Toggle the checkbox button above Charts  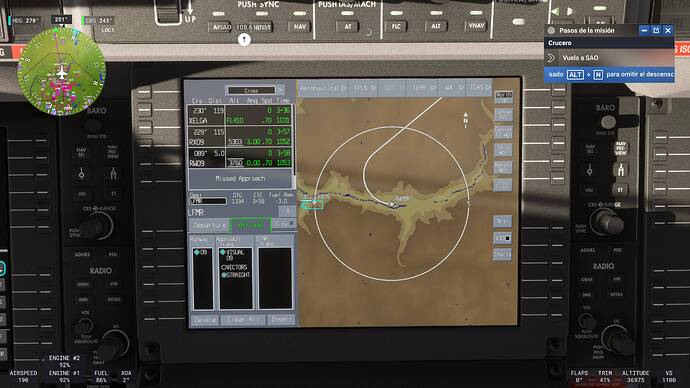pyautogui.click(x=503, y=238)
